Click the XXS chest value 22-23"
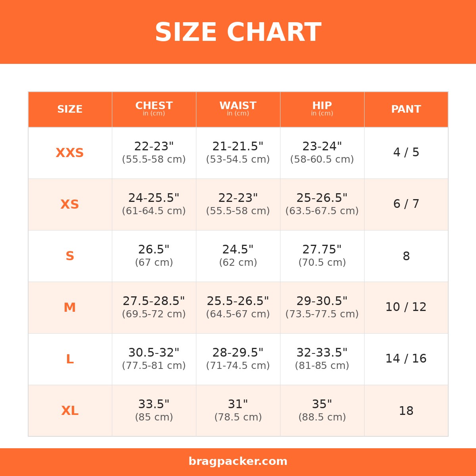 [x=154, y=147]
